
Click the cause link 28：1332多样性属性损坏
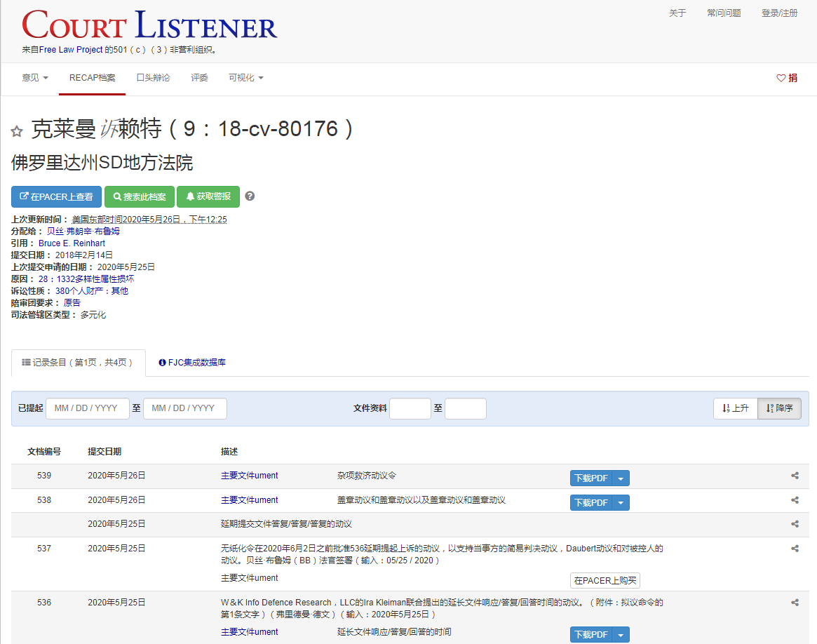coord(86,279)
